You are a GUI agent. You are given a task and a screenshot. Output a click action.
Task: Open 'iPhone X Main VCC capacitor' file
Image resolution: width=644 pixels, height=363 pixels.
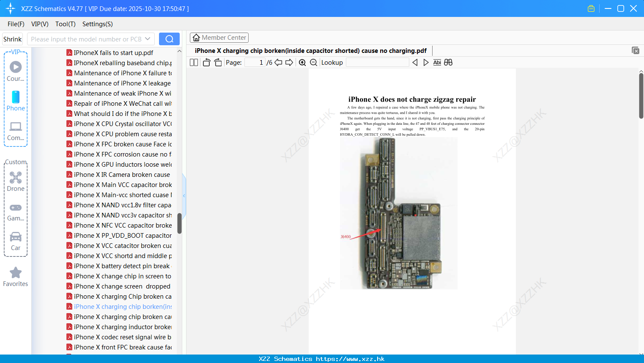(x=119, y=184)
